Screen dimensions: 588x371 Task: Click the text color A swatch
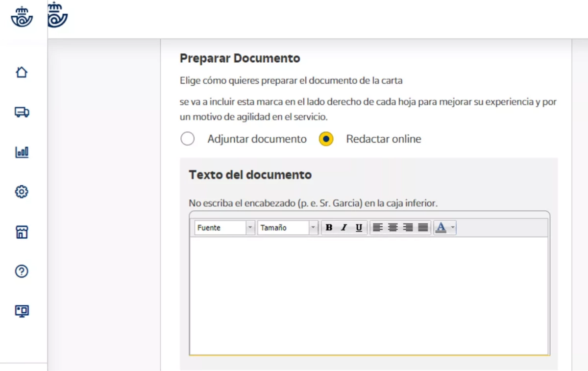pos(441,228)
